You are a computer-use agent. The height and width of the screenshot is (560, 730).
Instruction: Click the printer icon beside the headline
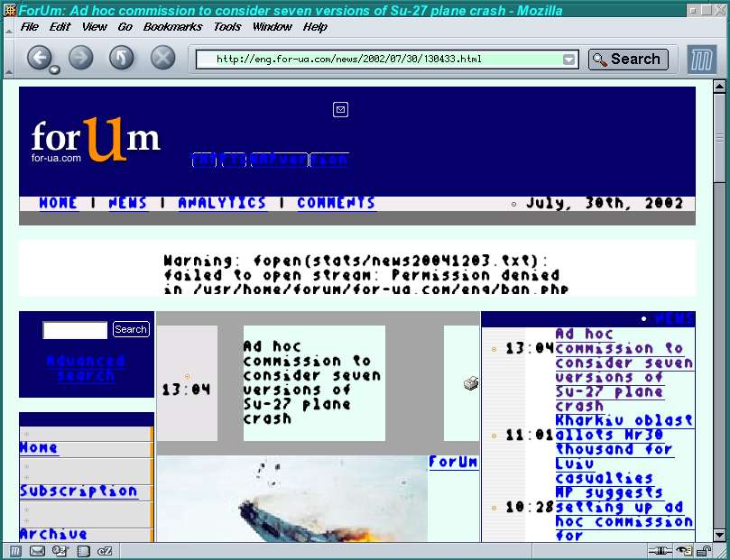(471, 384)
